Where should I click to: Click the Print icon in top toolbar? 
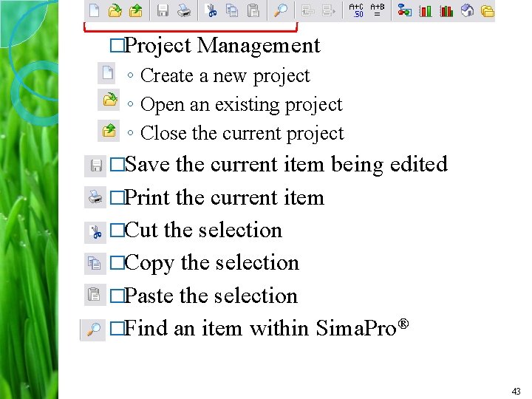coord(184,10)
